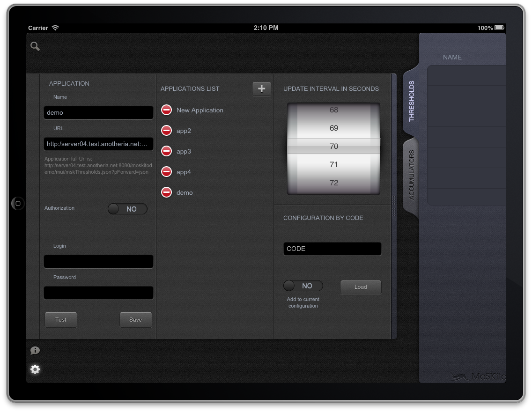
Task: Select value 69 in interval picker
Action: pos(334,128)
